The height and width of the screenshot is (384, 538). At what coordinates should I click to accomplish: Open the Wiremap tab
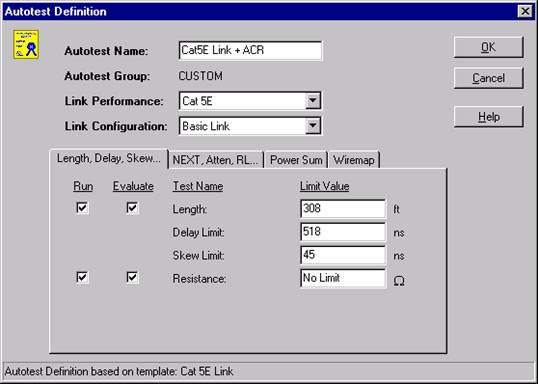coord(354,160)
